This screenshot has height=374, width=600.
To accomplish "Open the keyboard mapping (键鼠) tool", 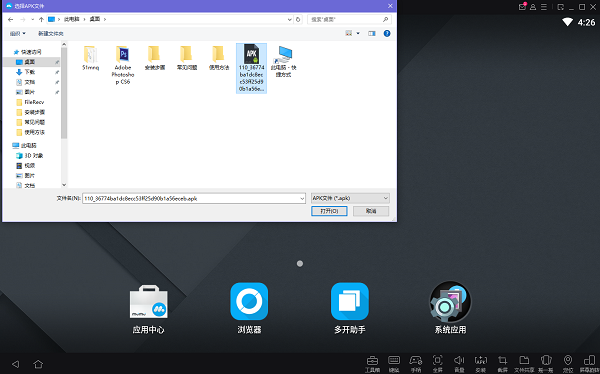I will pyautogui.click(x=394, y=363).
